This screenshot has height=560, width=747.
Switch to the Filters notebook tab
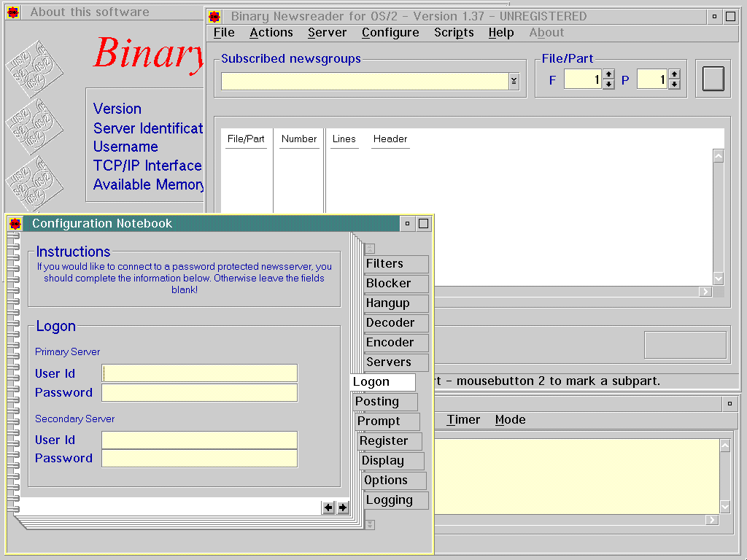point(396,264)
